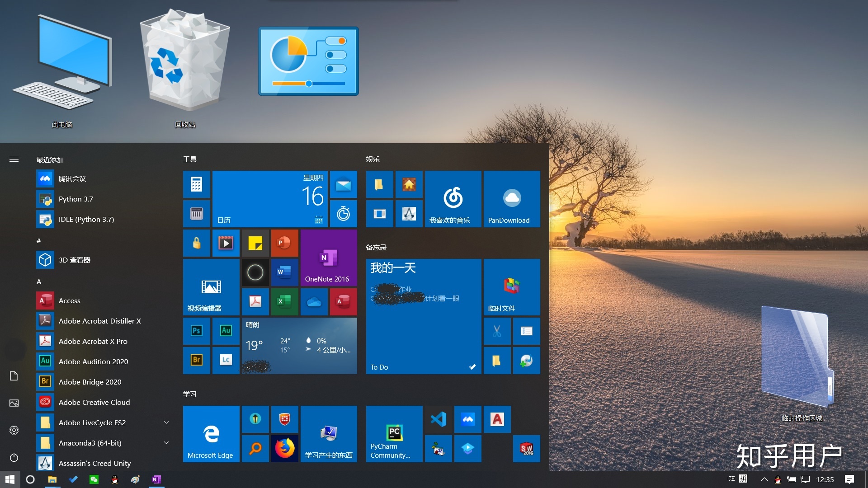This screenshot has height=488, width=868.
Task: Click the taskbar clock 12:35
Action: [825, 479]
